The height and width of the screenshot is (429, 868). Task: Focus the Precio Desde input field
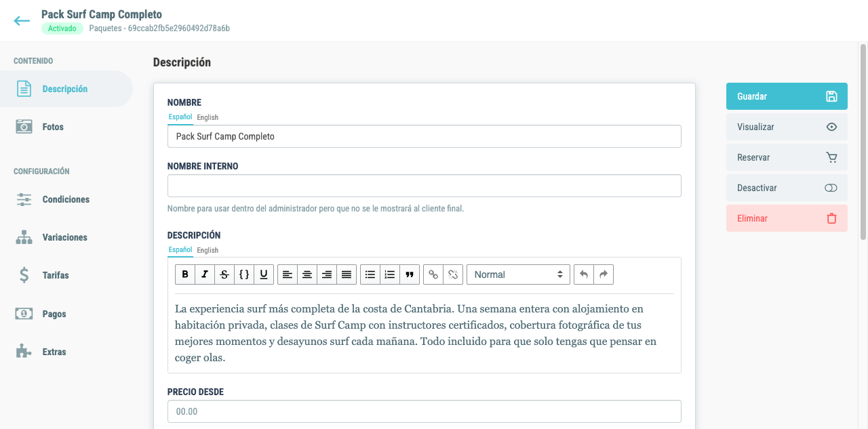click(425, 411)
